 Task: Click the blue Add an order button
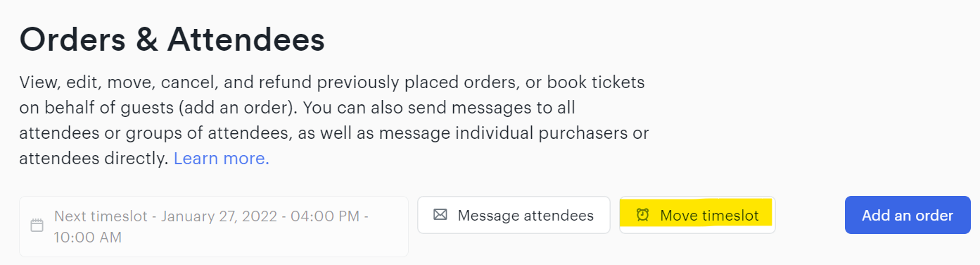(x=908, y=215)
